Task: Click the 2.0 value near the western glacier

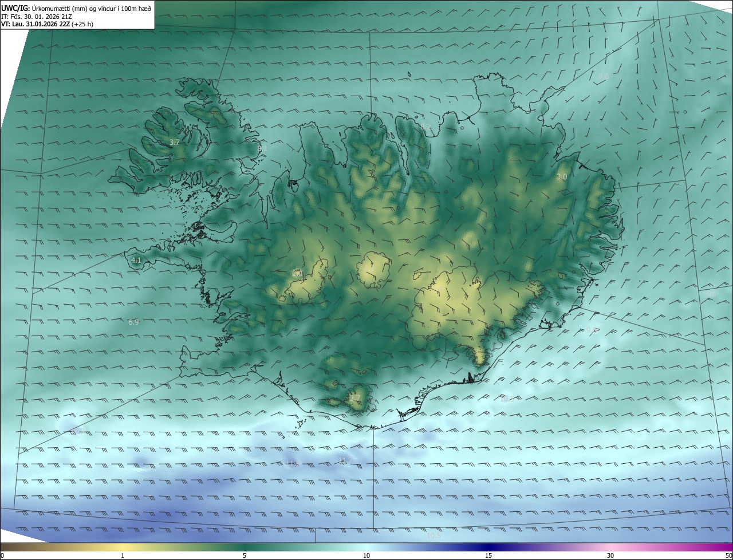Action: point(297,274)
